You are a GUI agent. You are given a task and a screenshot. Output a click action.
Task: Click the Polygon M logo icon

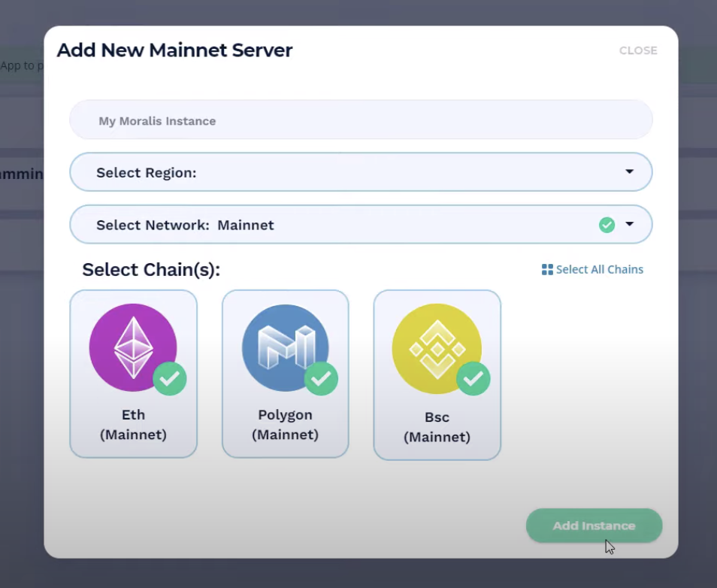click(x=286, y=348)
